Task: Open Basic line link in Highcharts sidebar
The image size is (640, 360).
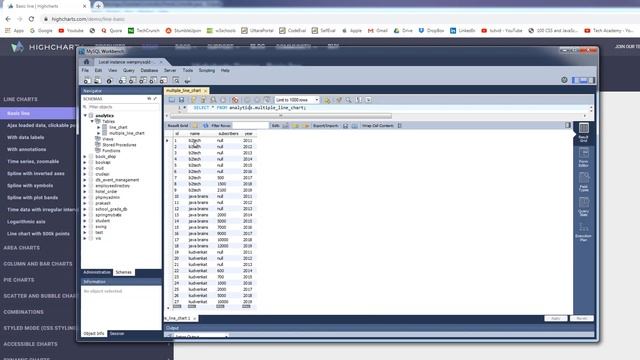Action: pyautogui.click(x=18, y=113)
